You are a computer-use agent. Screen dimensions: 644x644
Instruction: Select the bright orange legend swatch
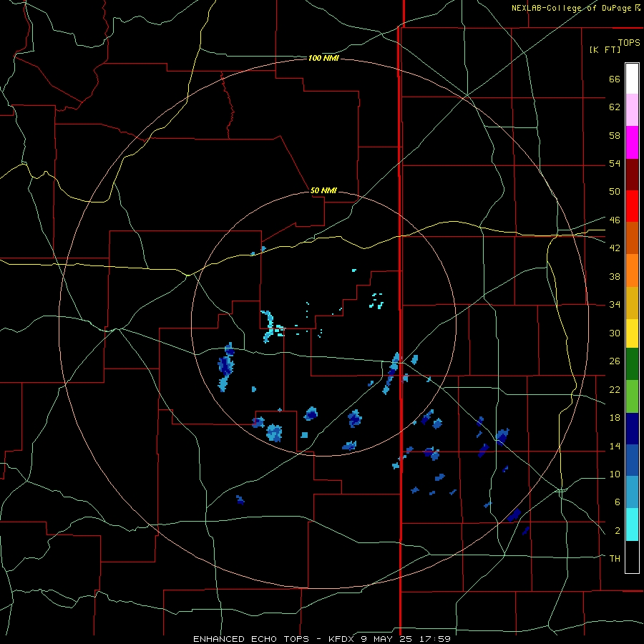click(x=632, y=270)
